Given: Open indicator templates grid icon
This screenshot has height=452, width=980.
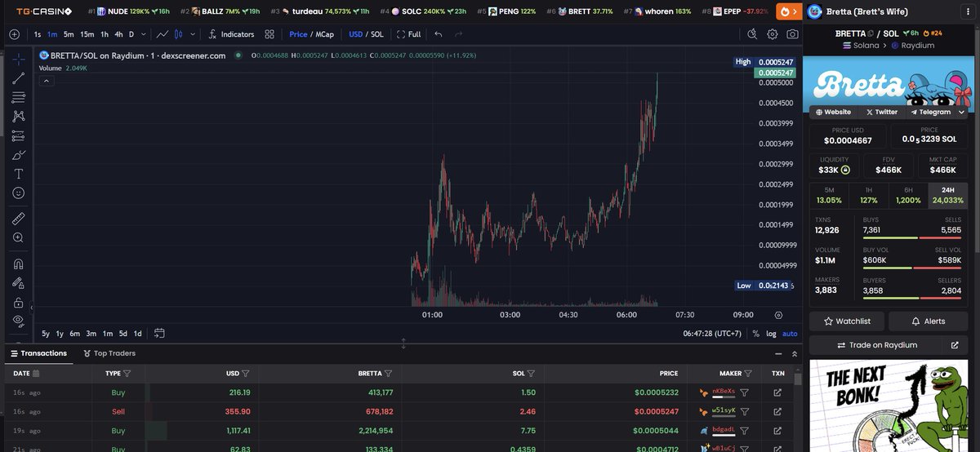Looking at the screenshot, I should (269, 34).
